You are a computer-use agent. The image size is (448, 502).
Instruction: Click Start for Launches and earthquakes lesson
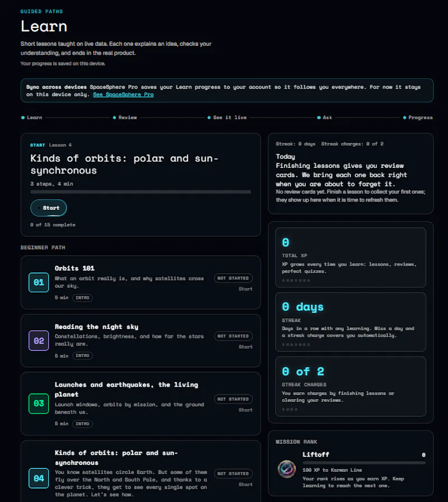[245, 410]
